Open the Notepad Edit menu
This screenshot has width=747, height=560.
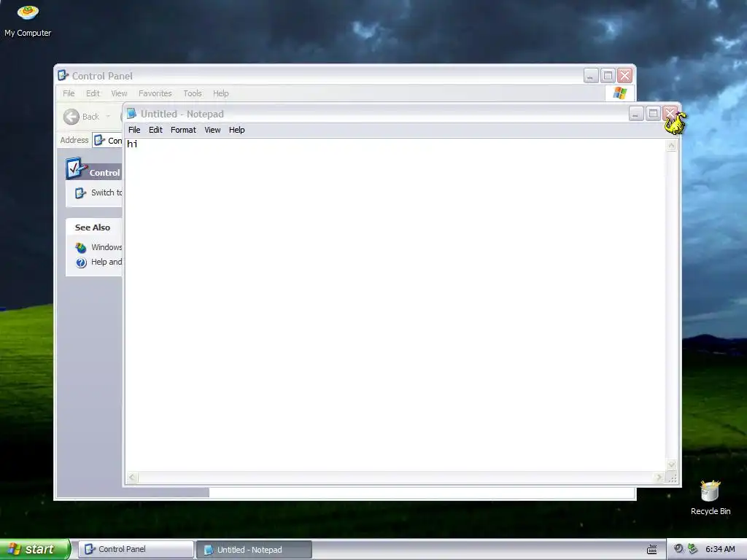tap(155, 130)
